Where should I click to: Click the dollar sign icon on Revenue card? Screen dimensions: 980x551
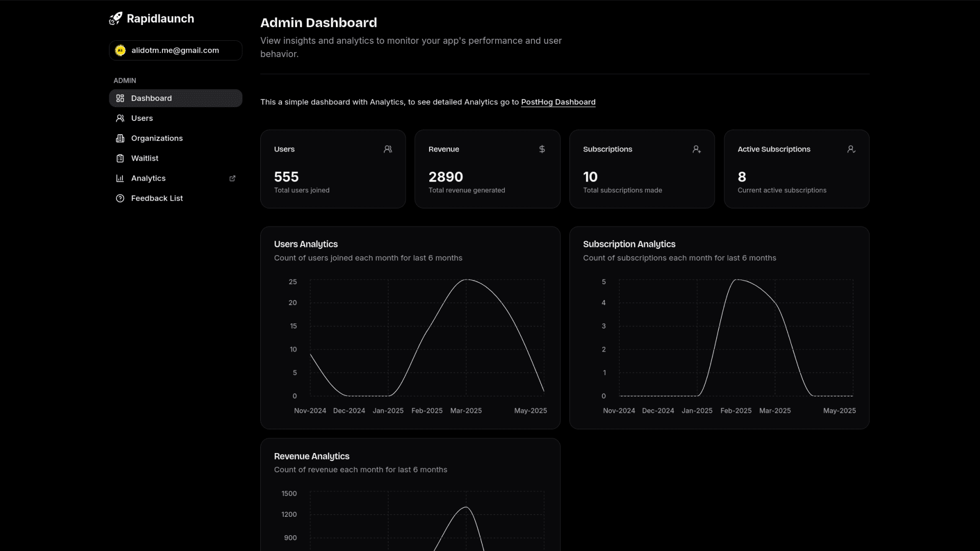pos(542,149)
